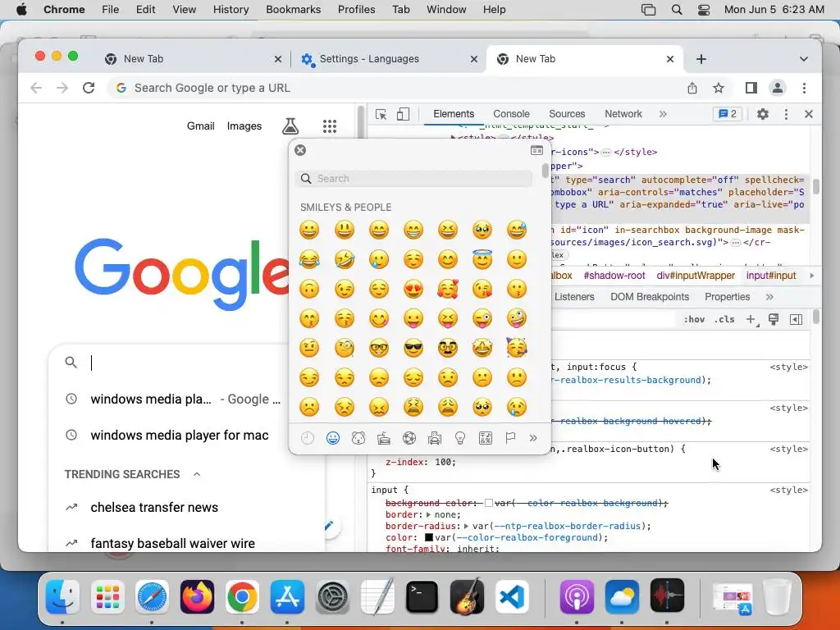Switch to the Settings - Languages tab

[x=388, y=59]
